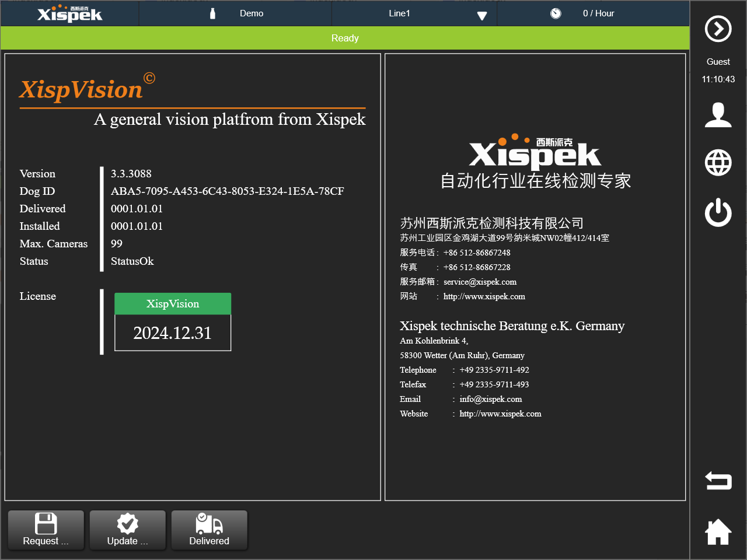The image size is (747, 560).
Task: Click the 苏州西斯派克检测科技有限公司 company name
Action: [x=491, y=223]
